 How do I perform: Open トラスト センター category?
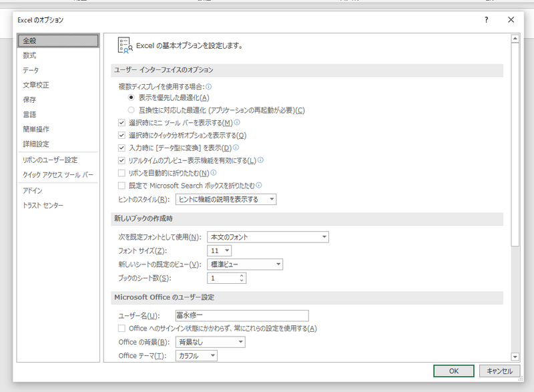click(58, 206)
